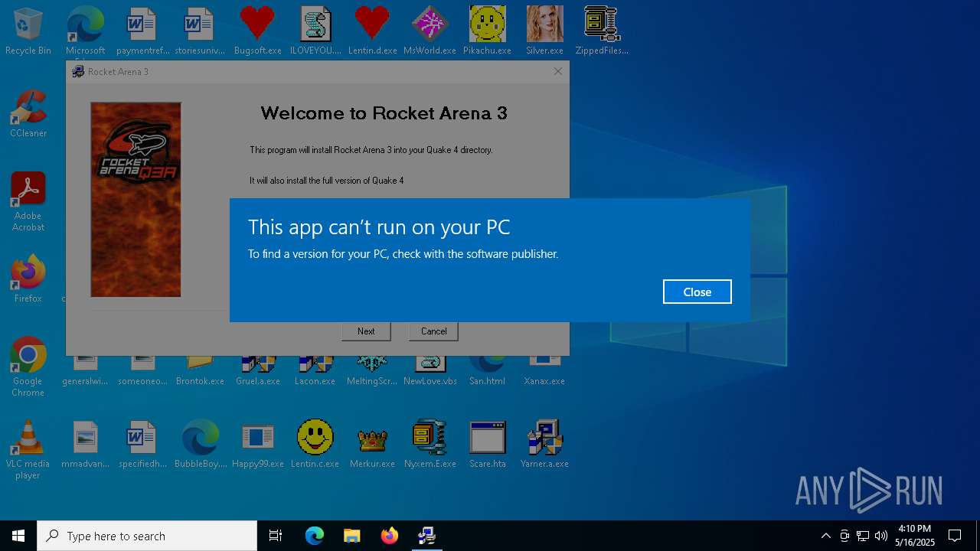Click the Rocket Arena Q3A banner image

tap(136, 200)
